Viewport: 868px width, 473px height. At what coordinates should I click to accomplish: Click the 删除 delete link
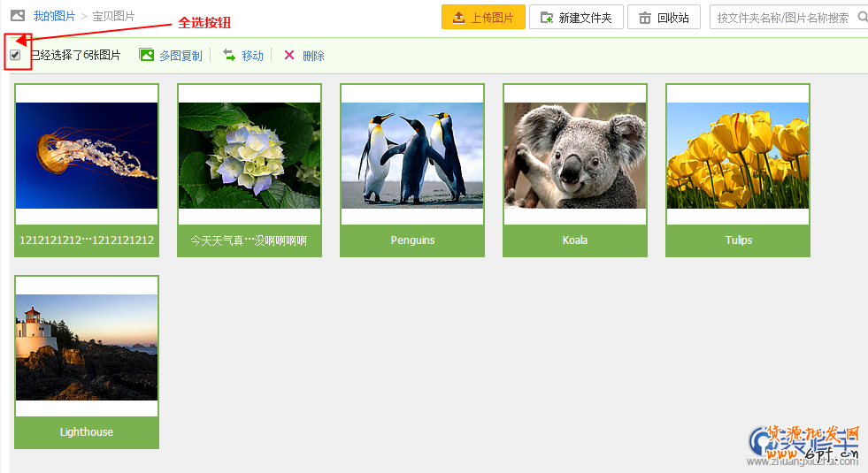(x=313, y=56)
